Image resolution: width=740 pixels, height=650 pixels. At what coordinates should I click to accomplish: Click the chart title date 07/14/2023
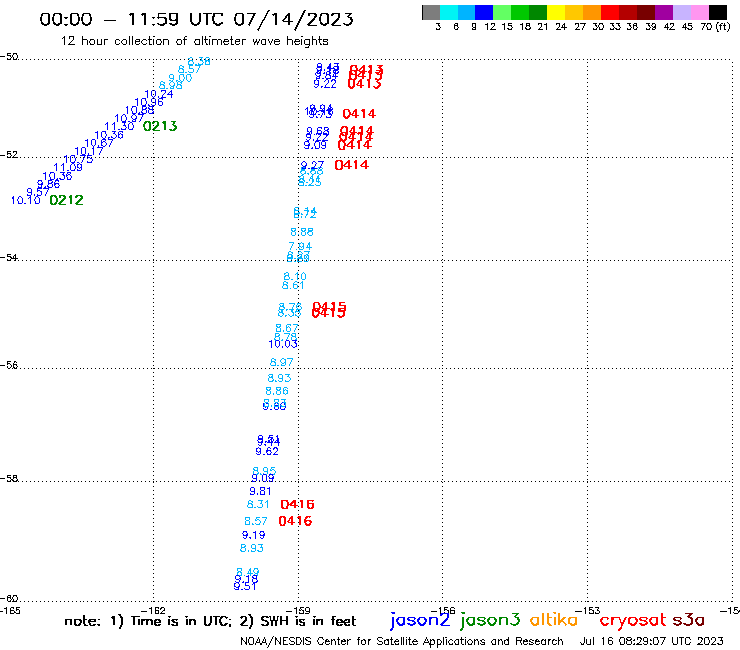click(x=293, y=20)
